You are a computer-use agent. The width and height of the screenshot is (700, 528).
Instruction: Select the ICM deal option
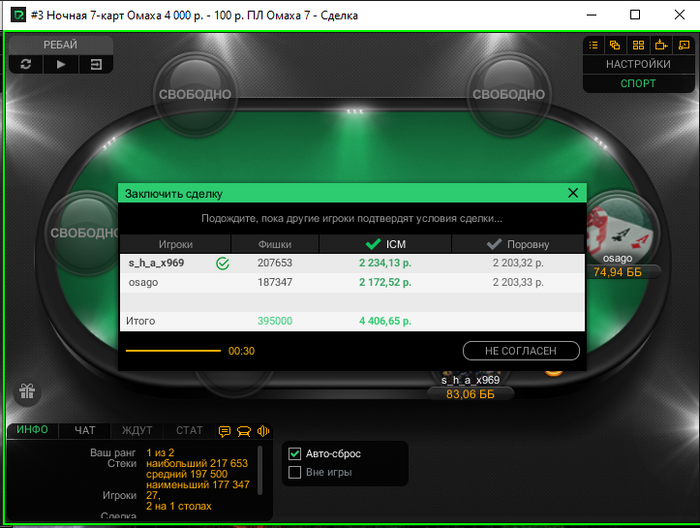pos(385,244)
